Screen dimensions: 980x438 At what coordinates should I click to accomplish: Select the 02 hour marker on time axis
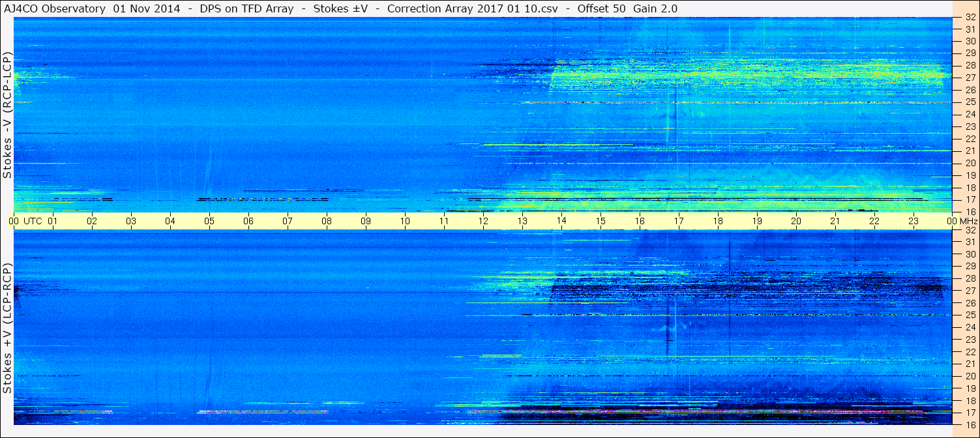click(x=92, y=221)
